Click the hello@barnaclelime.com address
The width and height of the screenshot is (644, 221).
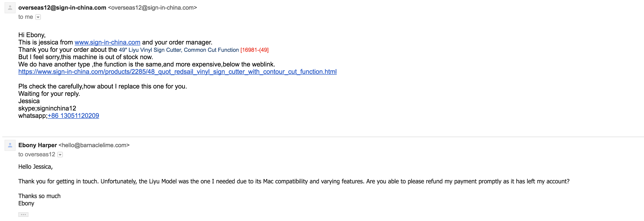coord(94,145)
